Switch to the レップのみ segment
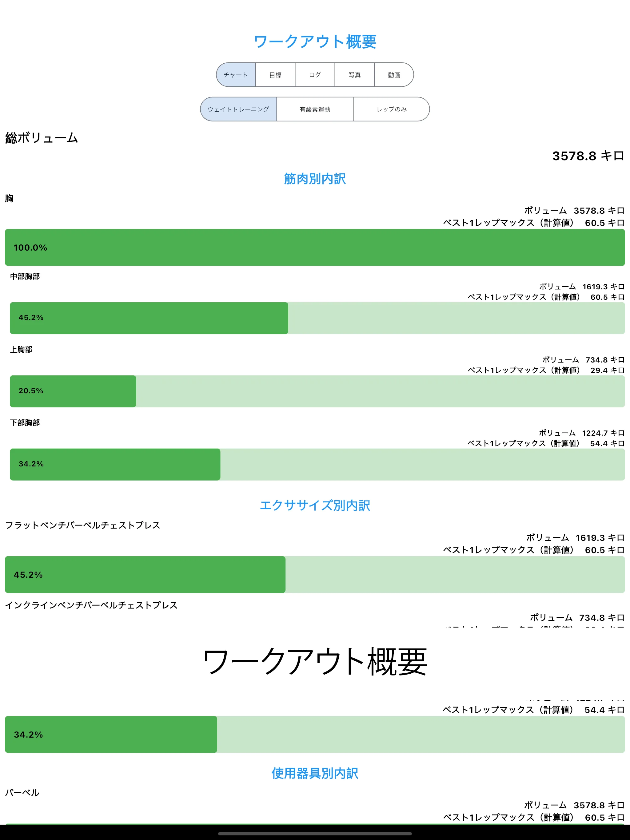 pos(391,109)
